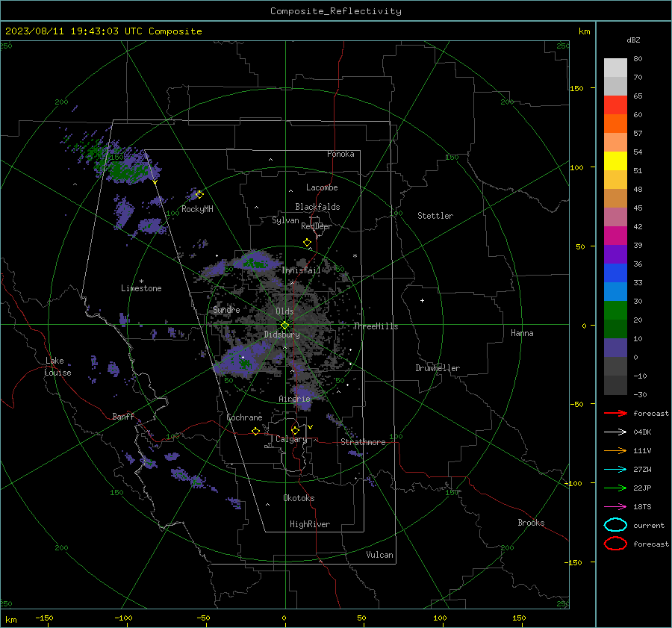
Task: Select the yellow diamond marker below Cochrane
Action: pyautogui.click(x=256, y=432)
